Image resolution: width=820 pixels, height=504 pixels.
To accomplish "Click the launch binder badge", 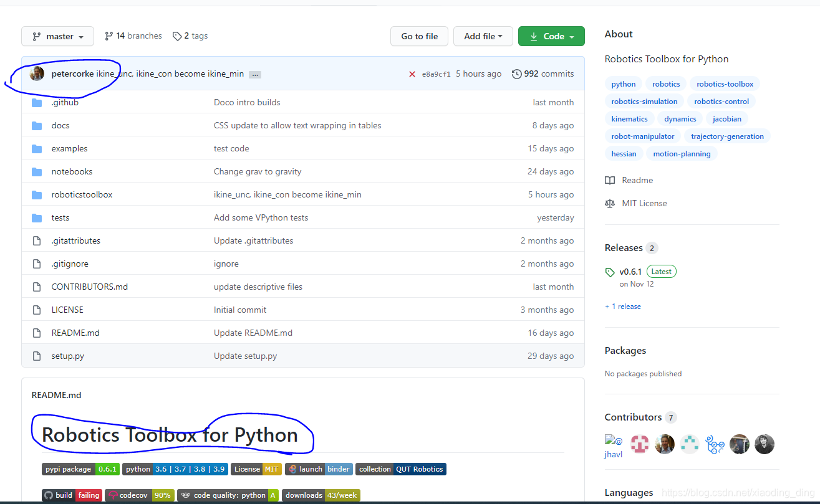I will coord(319,469).
